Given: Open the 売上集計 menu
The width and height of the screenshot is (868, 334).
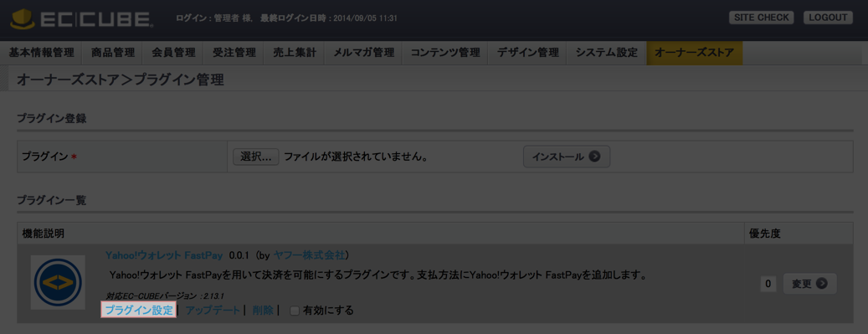Looking at the screenshot, I should pos(295,54).
